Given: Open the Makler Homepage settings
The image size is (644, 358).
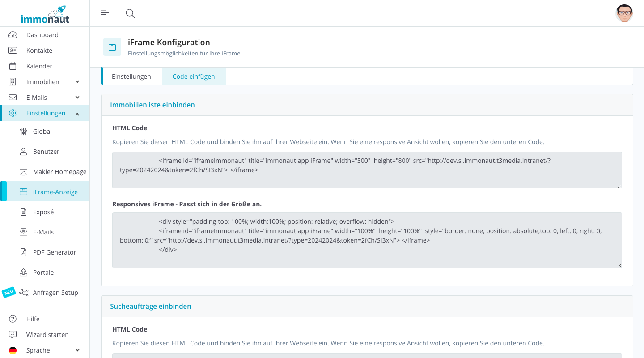Looking at the screenshot, I should [x=59, y=172].
